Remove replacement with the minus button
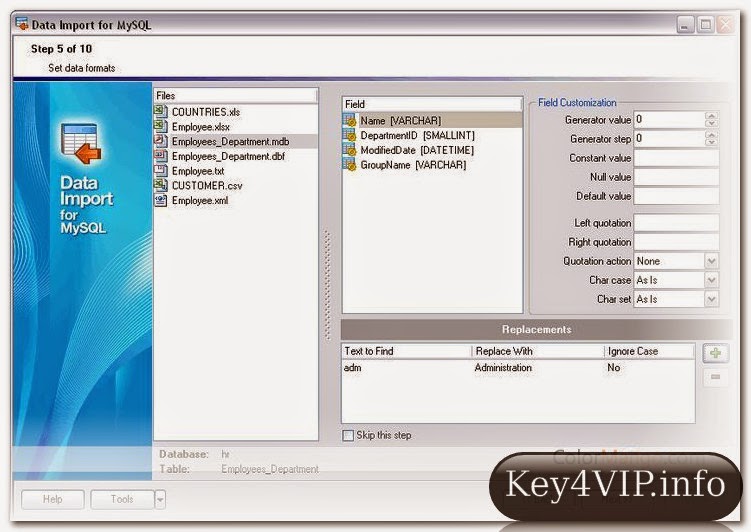The image size is (751, 532). click(715, 377)
